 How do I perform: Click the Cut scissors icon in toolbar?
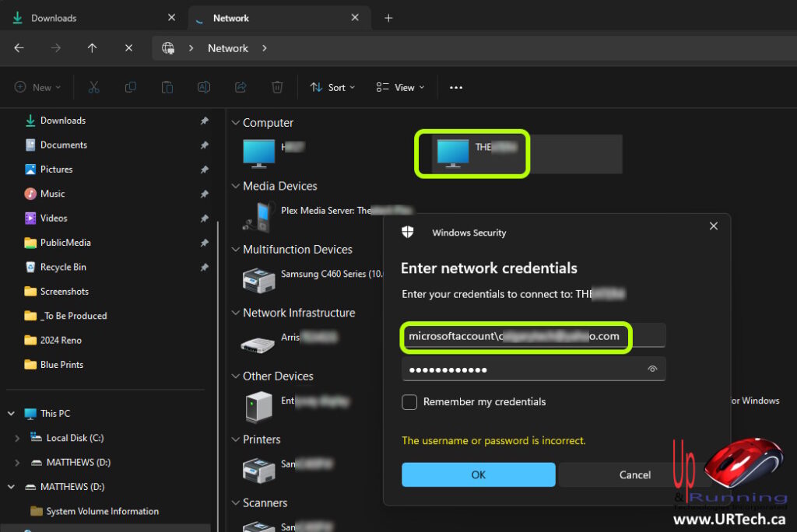click(x=94, y=88)
